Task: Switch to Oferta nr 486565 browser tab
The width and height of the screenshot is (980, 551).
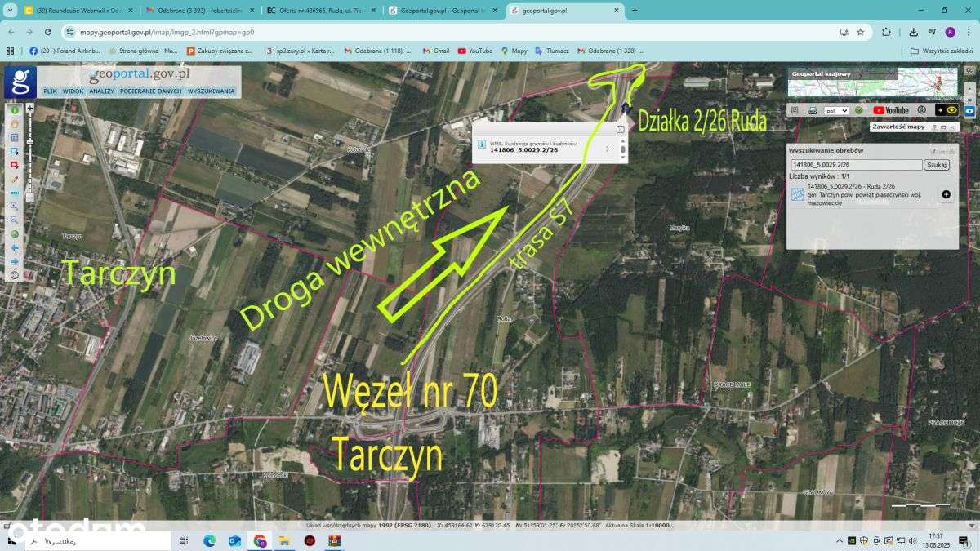Action: pyautogui.click(x=322, y=10)
